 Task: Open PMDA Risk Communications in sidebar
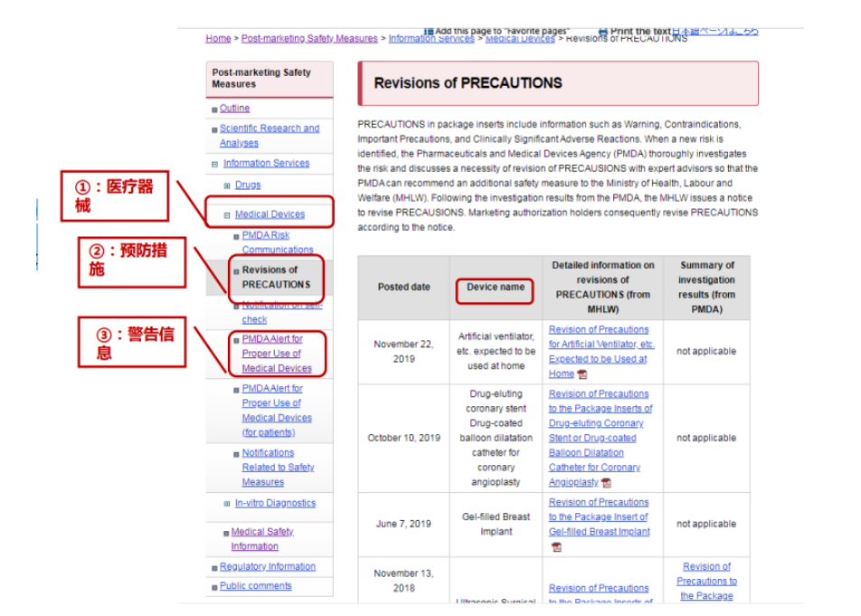coord(277,242)
